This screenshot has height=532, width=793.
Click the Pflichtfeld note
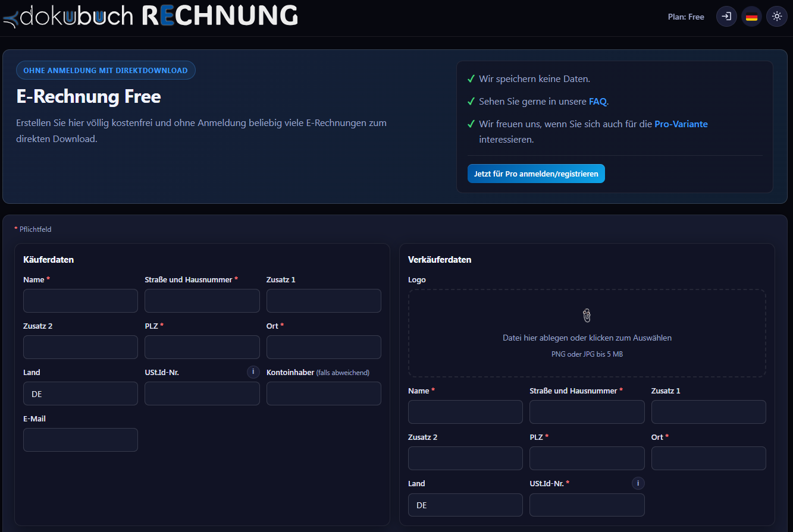33,229
